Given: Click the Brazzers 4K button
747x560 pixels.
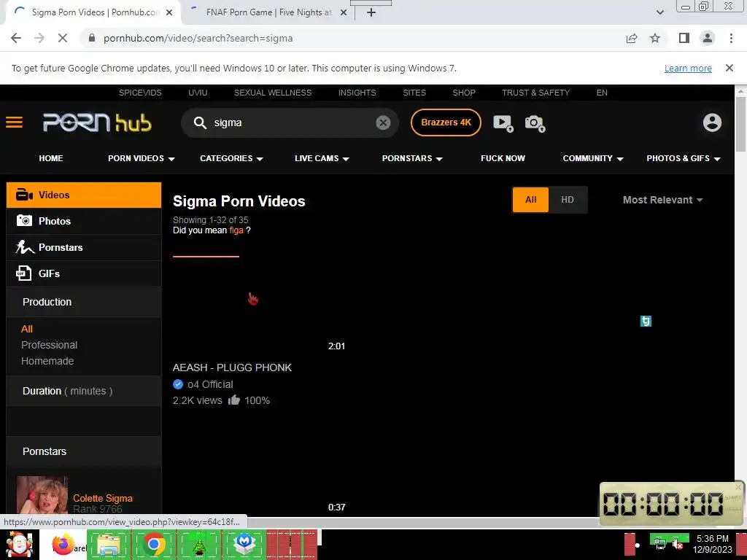Looking at the screenshot, I should tap(446, 122).
